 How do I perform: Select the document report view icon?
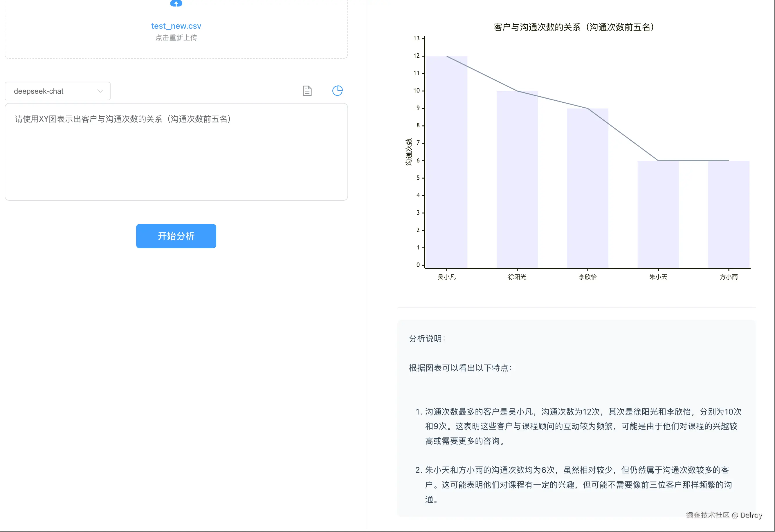click(307, 91)
